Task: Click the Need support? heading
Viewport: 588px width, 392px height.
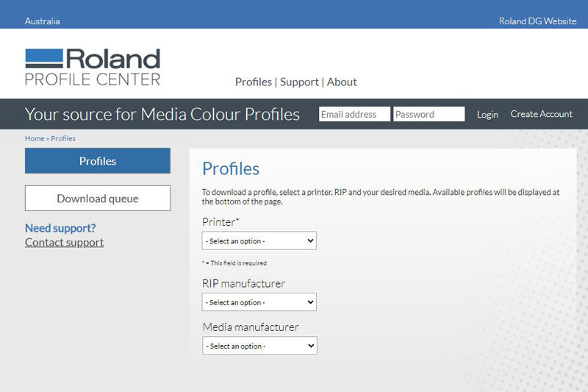Action: click(x=60, y=228)
